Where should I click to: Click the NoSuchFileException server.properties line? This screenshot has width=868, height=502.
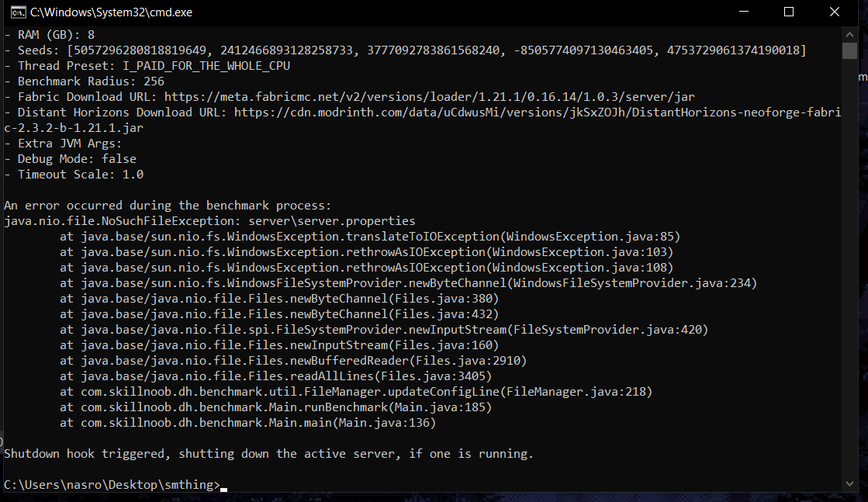coord(209,221)
